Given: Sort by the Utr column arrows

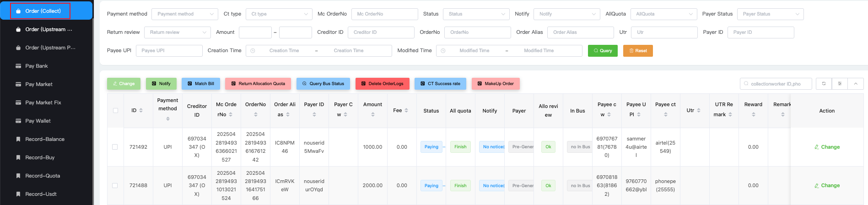Looking at the screenshot, I should pyautogui.click(x=699, y=110).
